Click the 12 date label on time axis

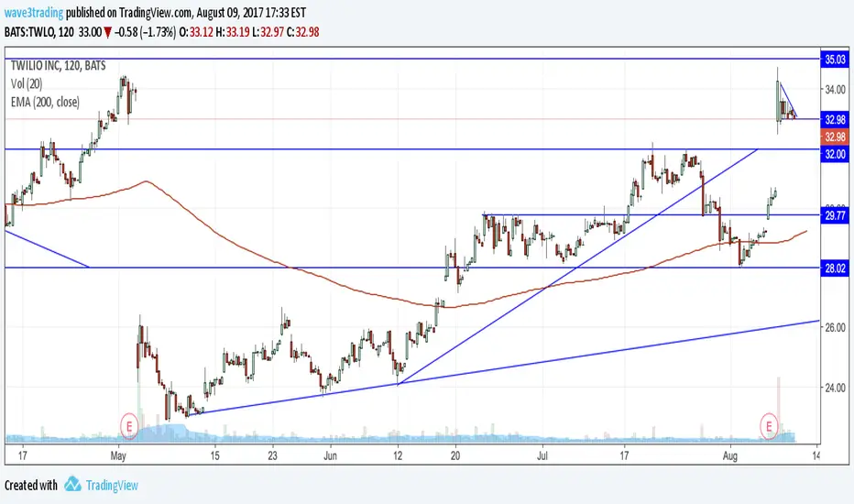pos(398,455)
